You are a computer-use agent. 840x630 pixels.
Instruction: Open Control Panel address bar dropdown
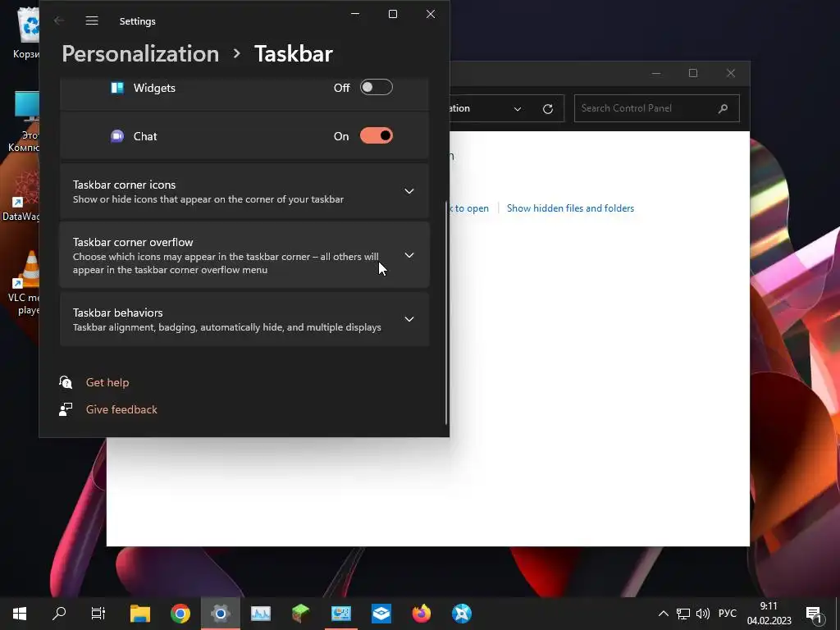click(x=518, y=109)
